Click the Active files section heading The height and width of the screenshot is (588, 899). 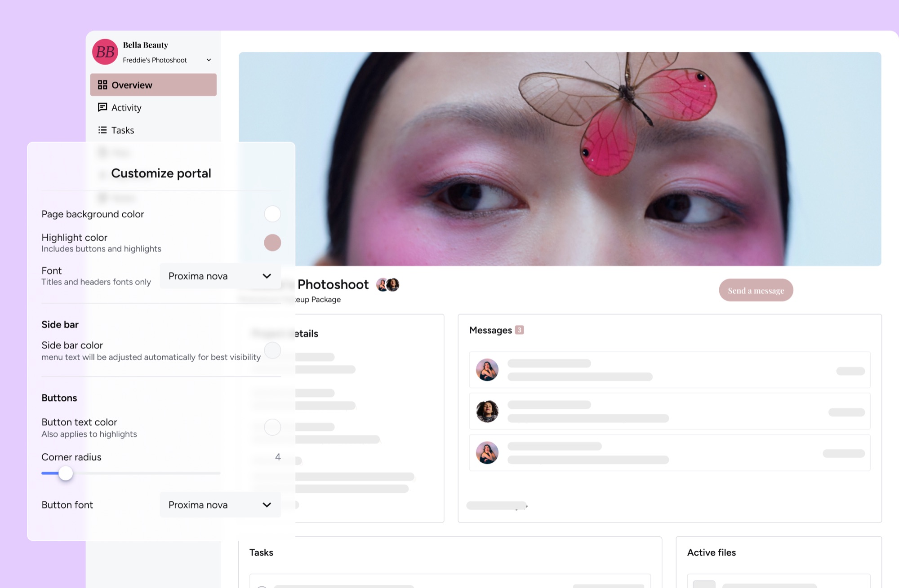coord(712,553)
